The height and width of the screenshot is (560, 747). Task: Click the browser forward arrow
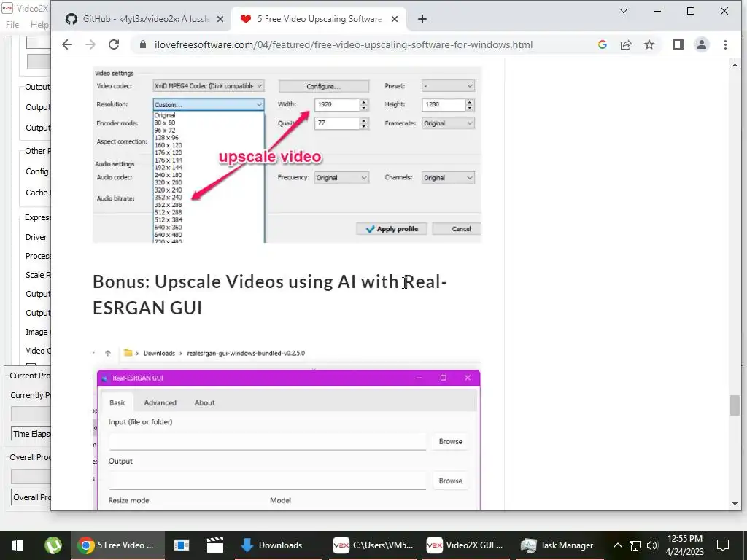(90, 44)
